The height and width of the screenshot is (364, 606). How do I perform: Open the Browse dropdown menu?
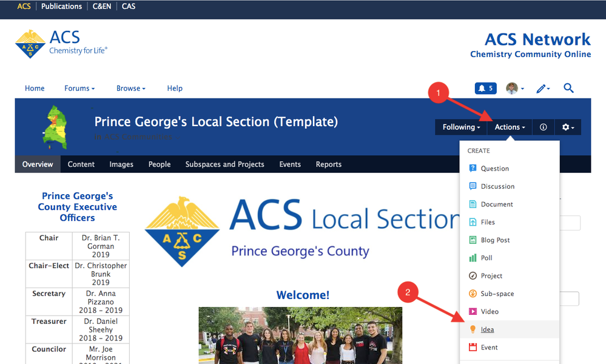click(x=131, y=89)
